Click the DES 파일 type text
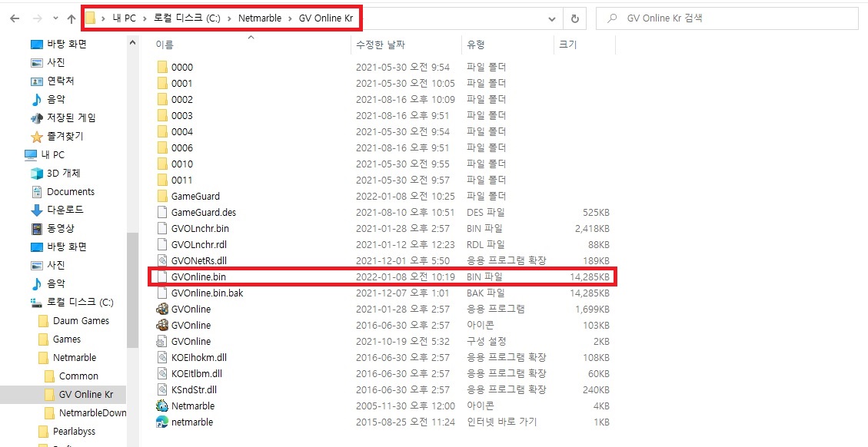 (485, 212)
